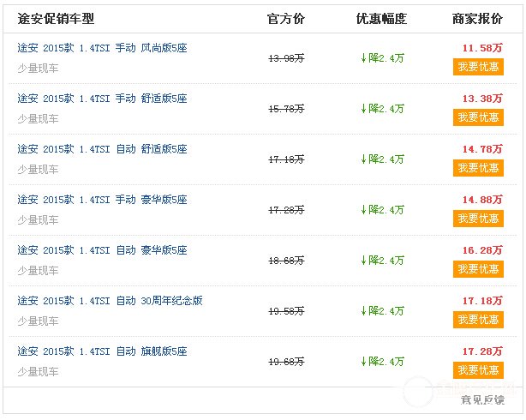The width and height of the screenshot is (526, 420).
Task: Click 我要优惠 button under 17.28万 price
Action: [478, 370]
